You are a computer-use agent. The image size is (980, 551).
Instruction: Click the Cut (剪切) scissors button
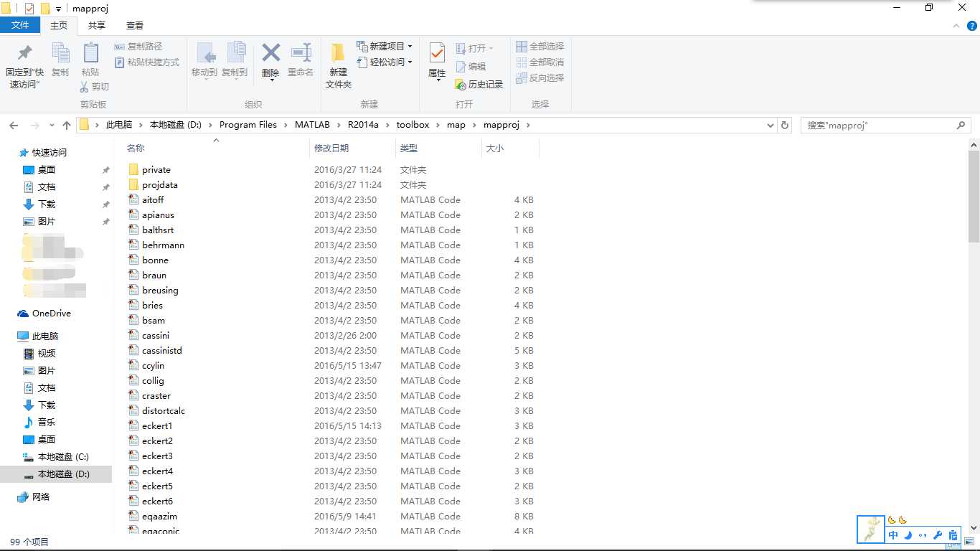coord(94,87)
